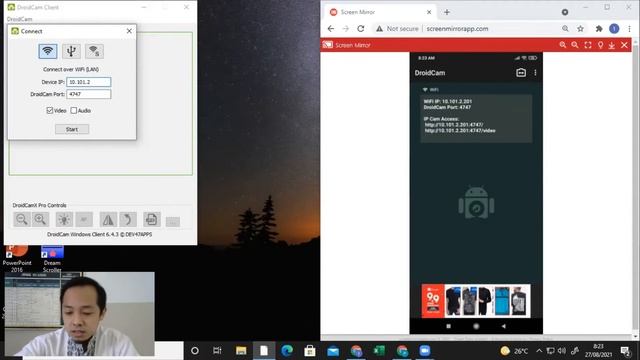Select the Screen Mirror browser tab

pos(380,12)
